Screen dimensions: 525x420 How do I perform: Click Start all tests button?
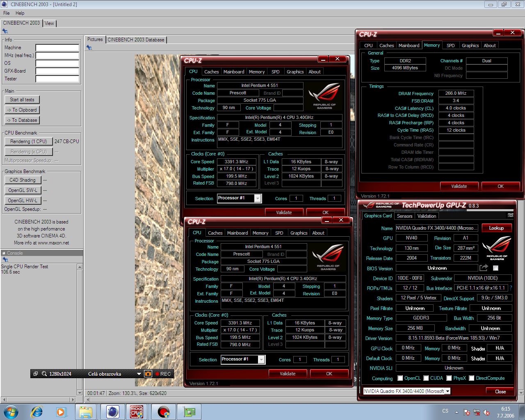(x=22, y=100)
